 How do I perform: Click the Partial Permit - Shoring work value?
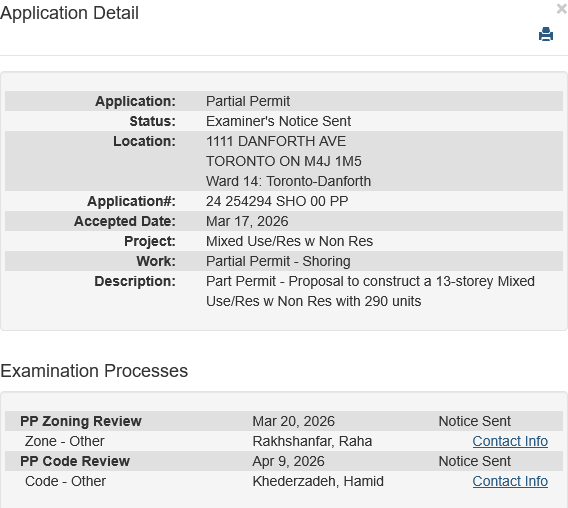(278, 261)
